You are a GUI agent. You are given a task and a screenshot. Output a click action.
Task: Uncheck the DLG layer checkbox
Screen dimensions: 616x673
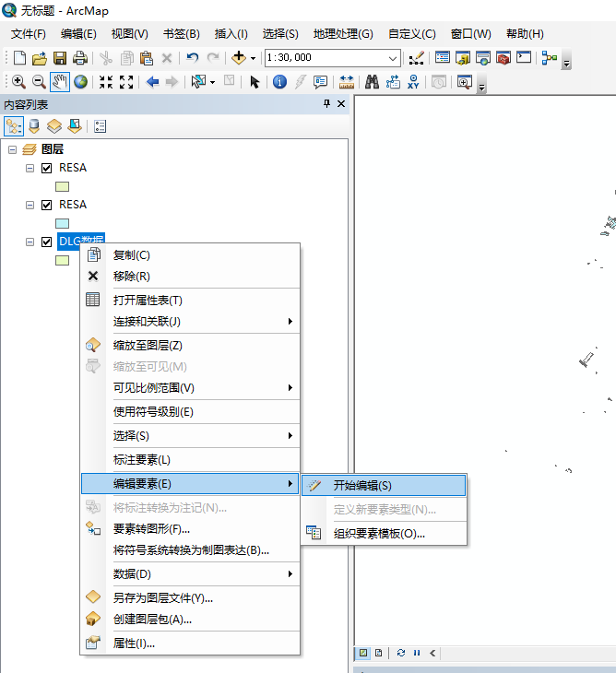click(x=46, y=242)
